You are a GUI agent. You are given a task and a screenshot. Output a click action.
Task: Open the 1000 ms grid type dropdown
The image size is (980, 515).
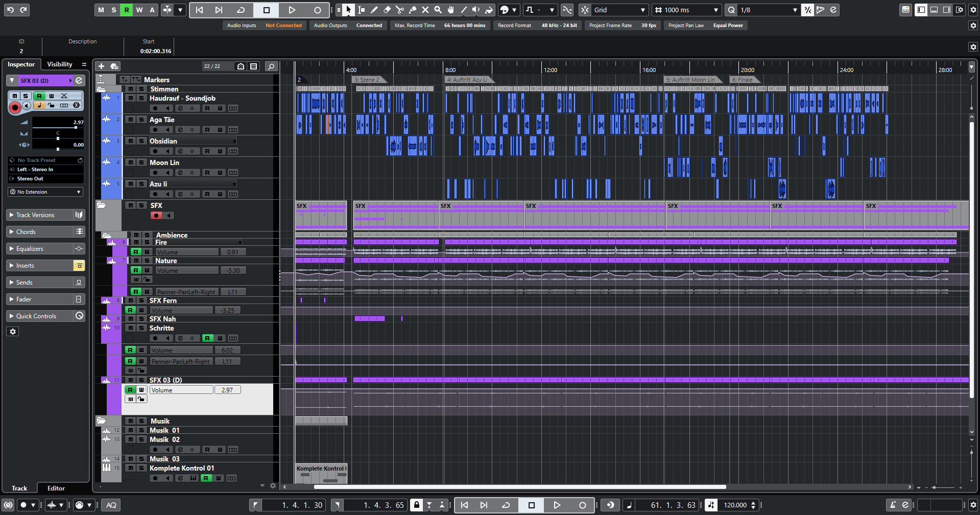(x=687, y=10)
